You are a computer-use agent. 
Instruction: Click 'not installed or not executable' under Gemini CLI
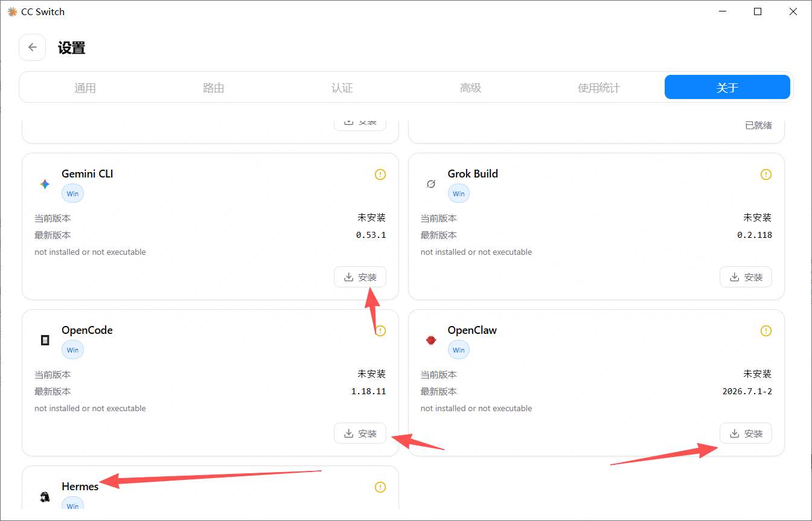[90, 252]
